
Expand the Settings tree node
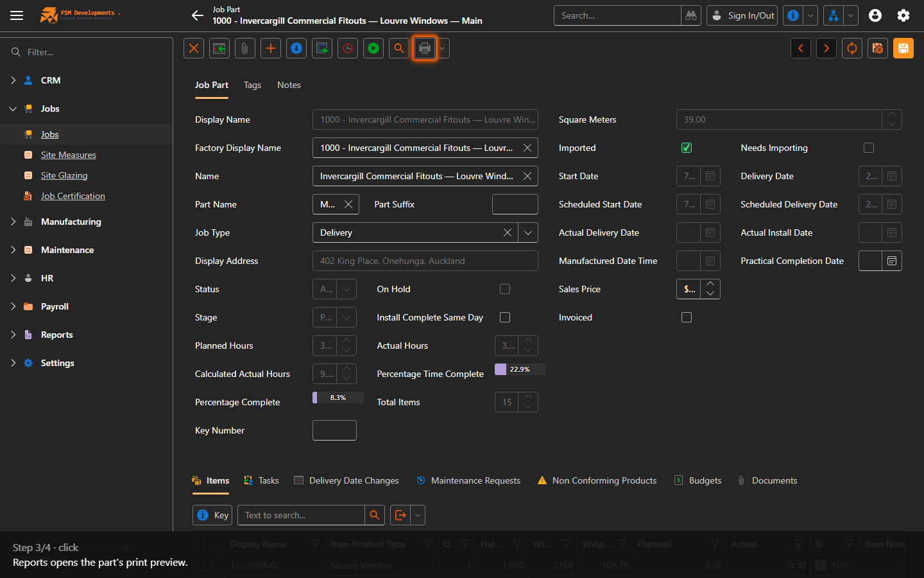(13, 363)
